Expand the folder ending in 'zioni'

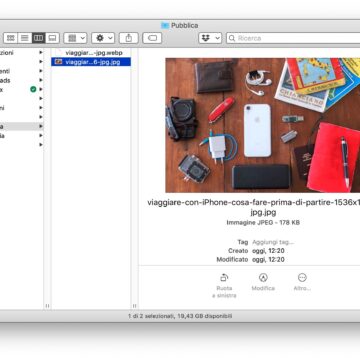(x=41, y=53)
